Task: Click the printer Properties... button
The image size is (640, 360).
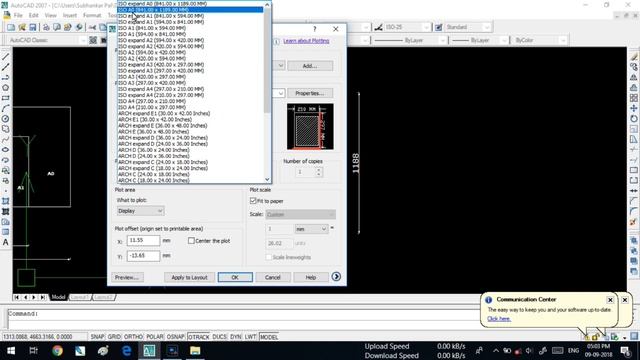Action: click(310, 93)
